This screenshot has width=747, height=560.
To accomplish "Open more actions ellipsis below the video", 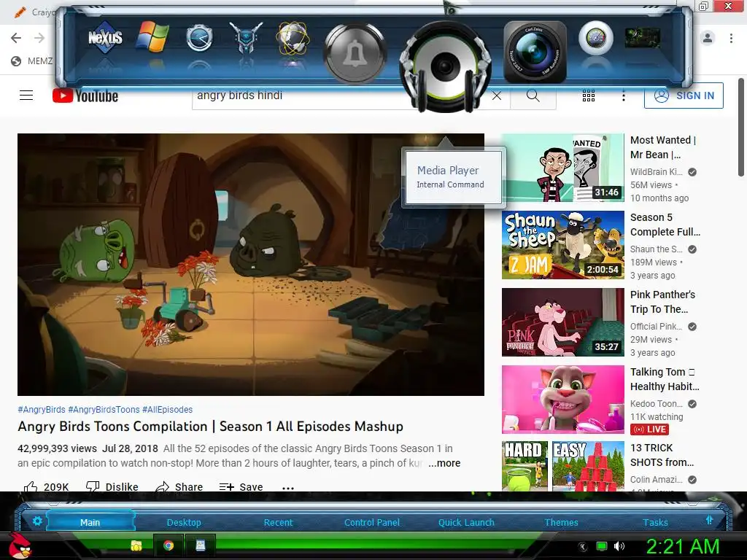I will 287,487.
